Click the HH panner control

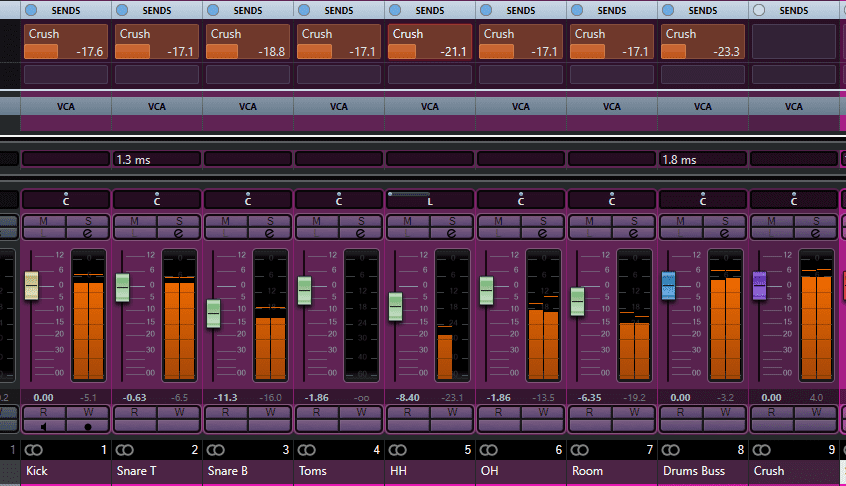[430, 200]
